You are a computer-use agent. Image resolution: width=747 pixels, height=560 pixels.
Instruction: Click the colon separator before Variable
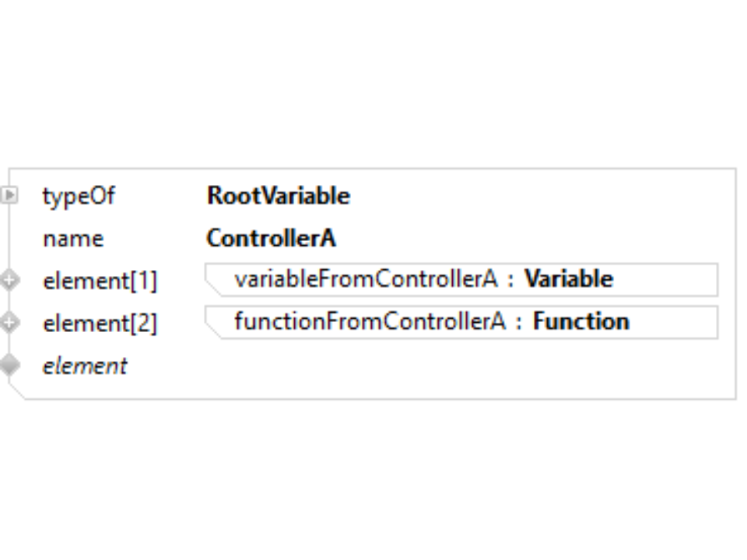tap(511, 280)
